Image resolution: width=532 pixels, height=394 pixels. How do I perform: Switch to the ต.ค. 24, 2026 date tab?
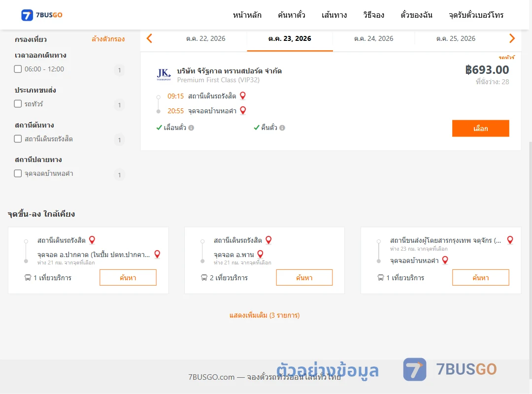pos(373,39)
